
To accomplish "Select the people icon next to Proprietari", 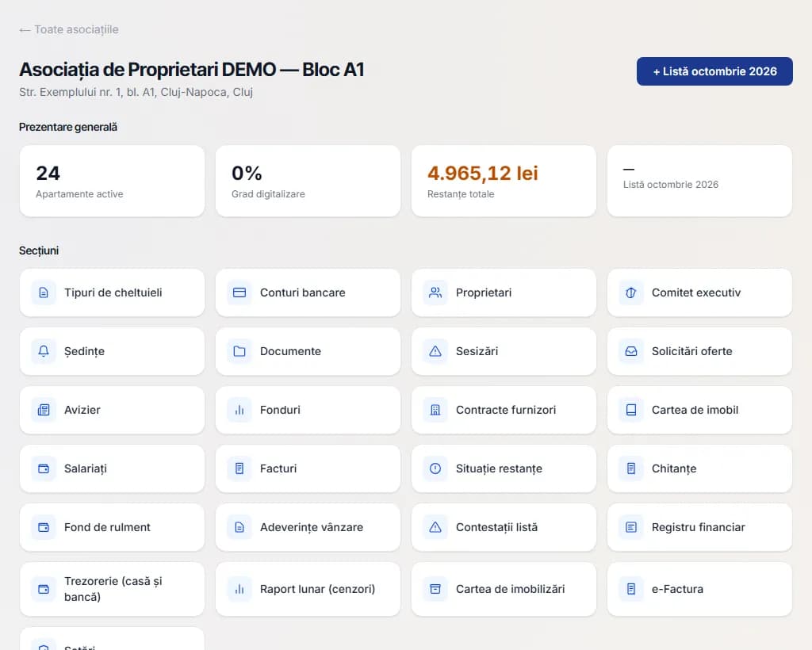I will pos(435,293).
